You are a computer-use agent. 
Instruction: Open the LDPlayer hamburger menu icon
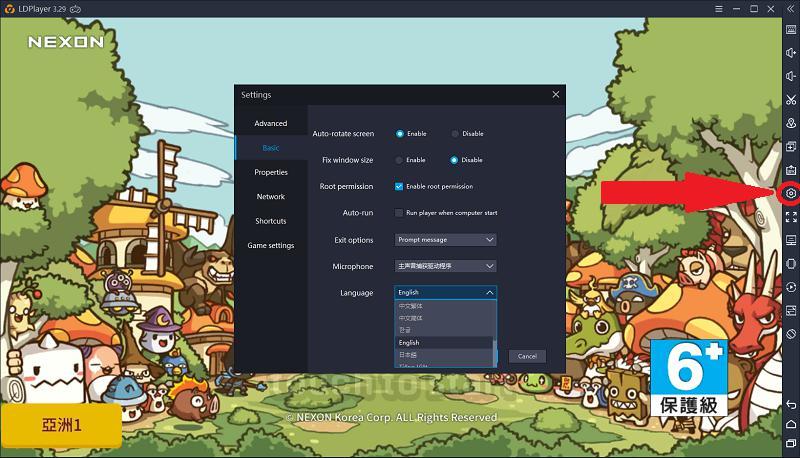(718, 9)
